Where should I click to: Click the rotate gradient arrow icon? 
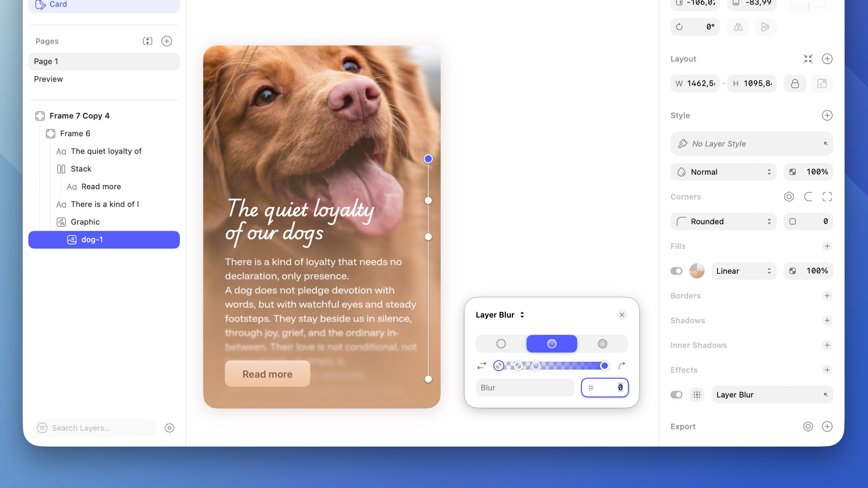point(622,366)
